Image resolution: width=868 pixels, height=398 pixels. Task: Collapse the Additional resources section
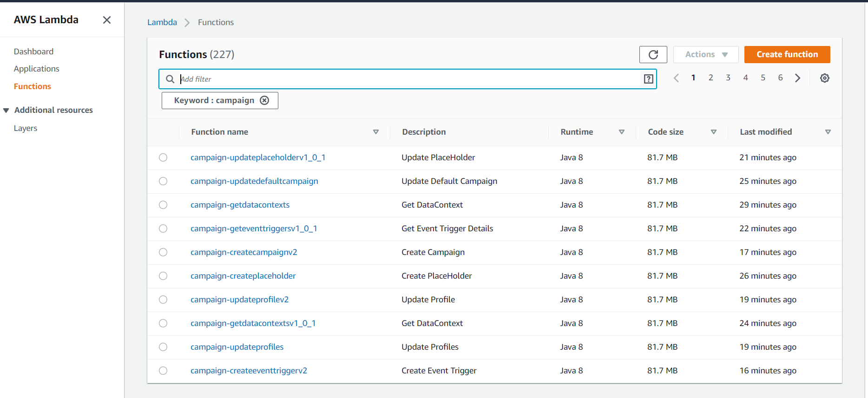coord(7,110)
